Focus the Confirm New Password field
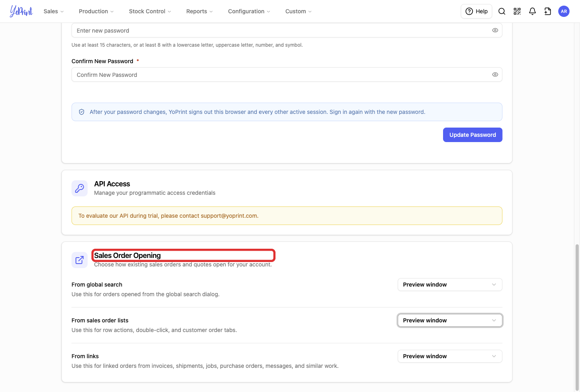 point(287,74)
